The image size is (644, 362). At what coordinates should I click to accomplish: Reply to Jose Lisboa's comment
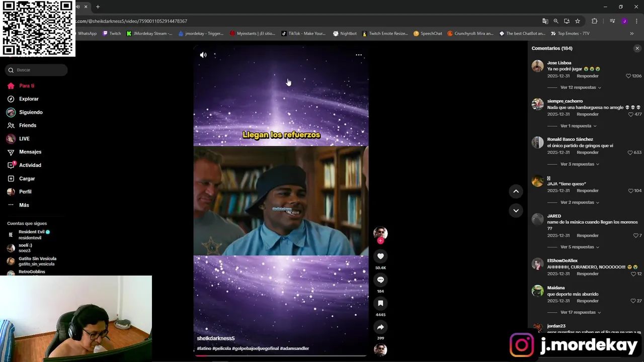[x=588, y=76]
